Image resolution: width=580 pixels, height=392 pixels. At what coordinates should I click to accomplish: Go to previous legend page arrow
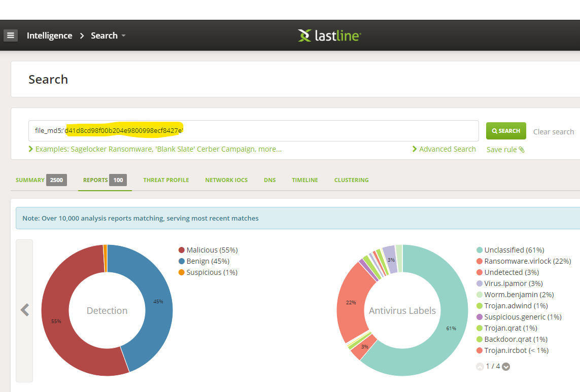(x=480, y=367)
